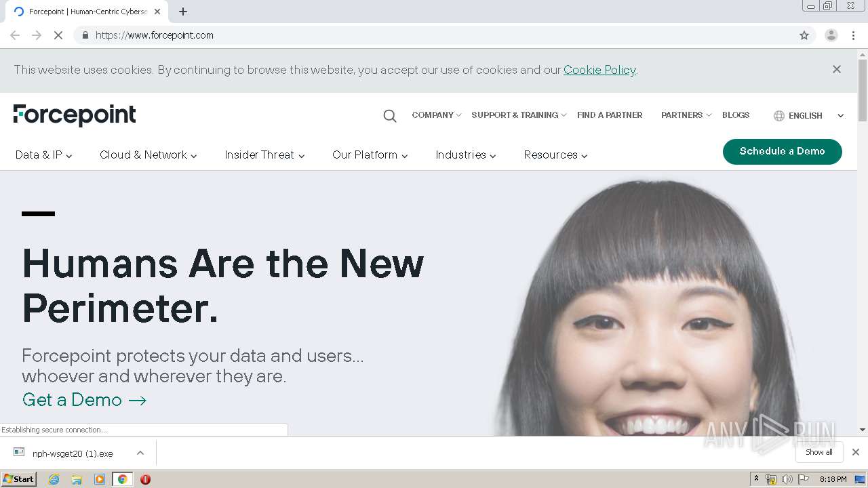The image size is (868, 488).
Task: Click the Schedule a Demo button
Action: (x=783, y=151)
